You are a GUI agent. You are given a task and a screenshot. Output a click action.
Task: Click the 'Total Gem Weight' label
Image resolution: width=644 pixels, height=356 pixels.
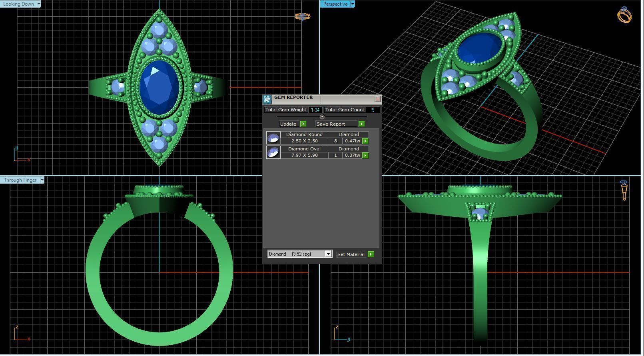(286, 110)
